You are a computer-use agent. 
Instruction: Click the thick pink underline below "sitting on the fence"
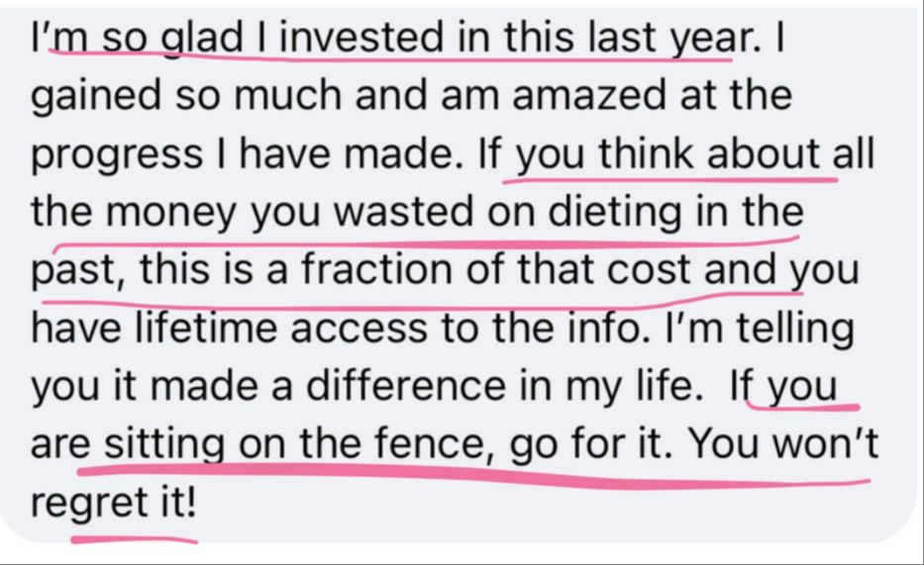474,476
